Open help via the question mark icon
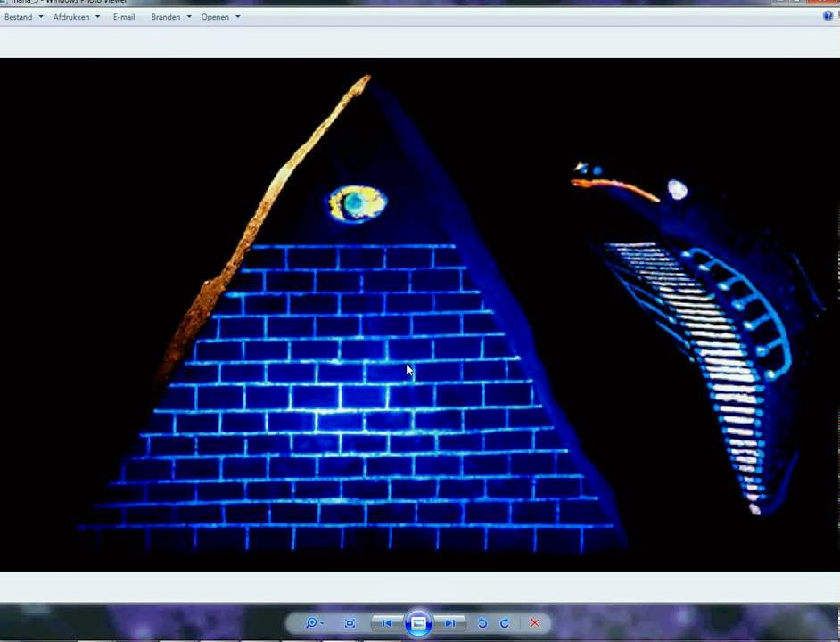 [828, 16]
